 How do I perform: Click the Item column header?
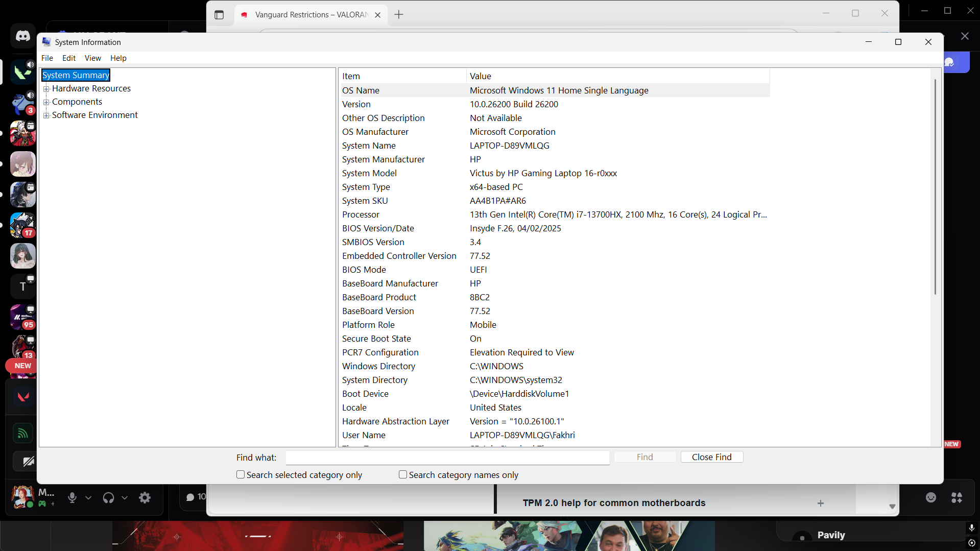403,76
